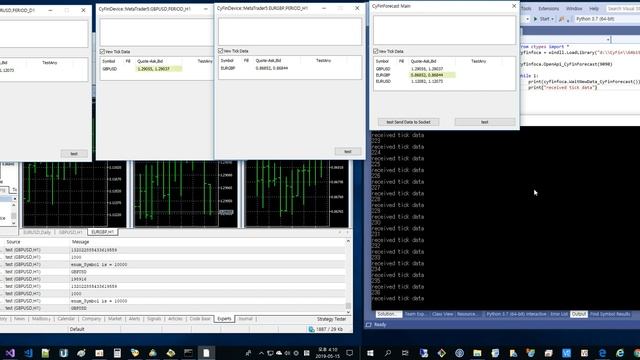
Task: Open File Explorer on the right taskbar
Action: click(477, 353)
